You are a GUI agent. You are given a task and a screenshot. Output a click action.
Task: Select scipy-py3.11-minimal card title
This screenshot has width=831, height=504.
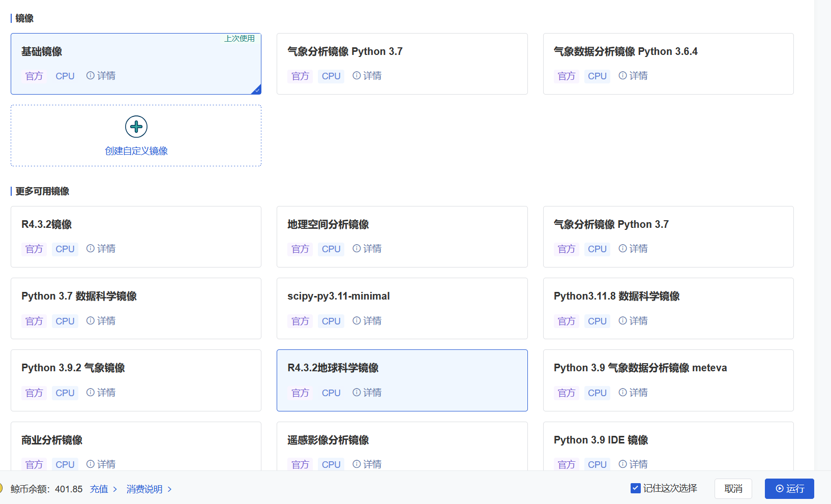pos(339,296)
